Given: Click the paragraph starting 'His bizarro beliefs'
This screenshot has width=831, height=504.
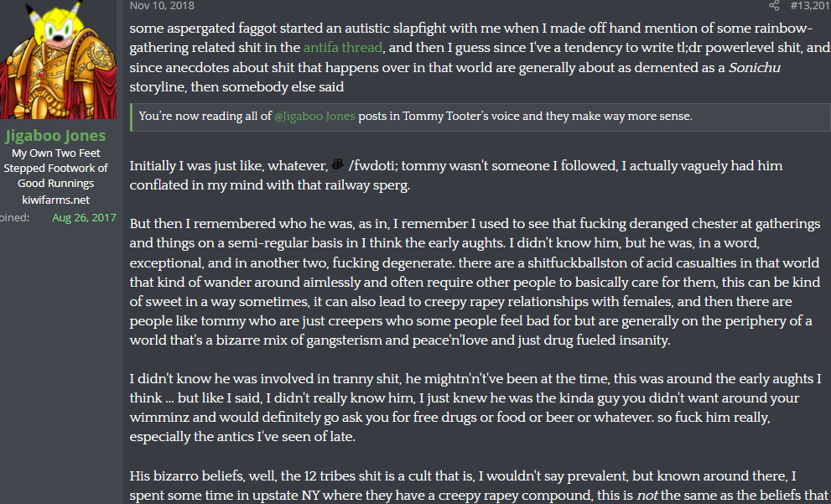Looking at the screenshot, I should [x=475, y=486].
